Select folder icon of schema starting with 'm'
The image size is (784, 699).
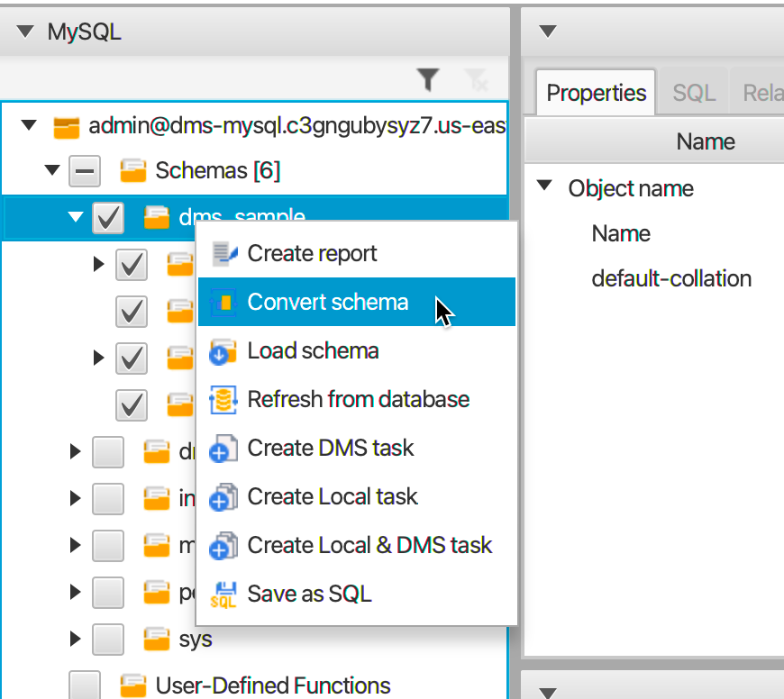(x=157, y=545)
